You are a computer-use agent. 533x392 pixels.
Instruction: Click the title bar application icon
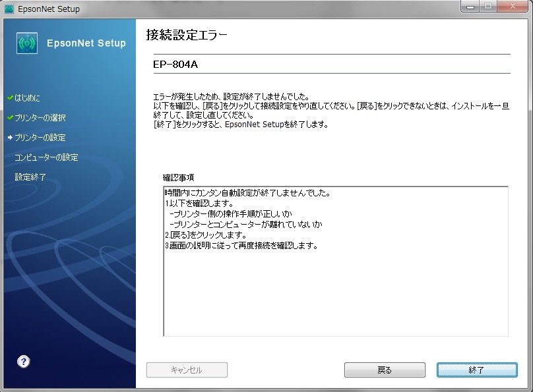click(9, 9)
